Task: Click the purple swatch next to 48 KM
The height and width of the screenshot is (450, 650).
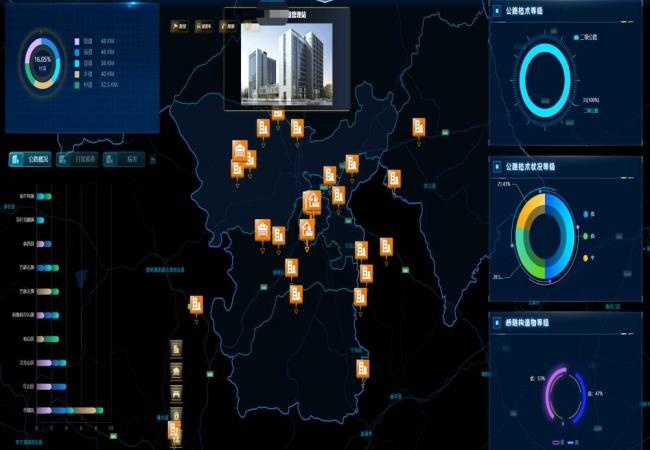Action: click(77, 41)
